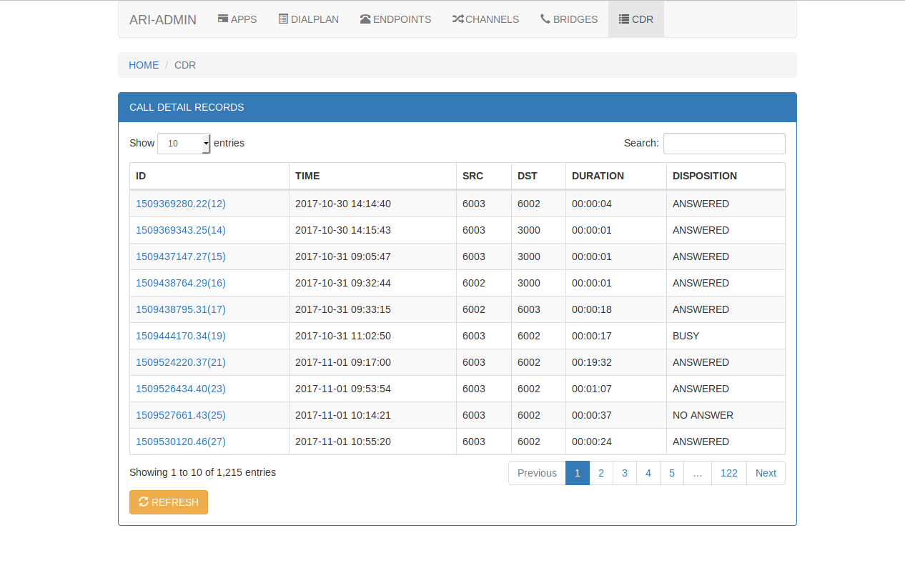The height and width of the screenshot is (588, 905).
Task: Click duration 00:00:18 cell
Action: pos(616,309)
